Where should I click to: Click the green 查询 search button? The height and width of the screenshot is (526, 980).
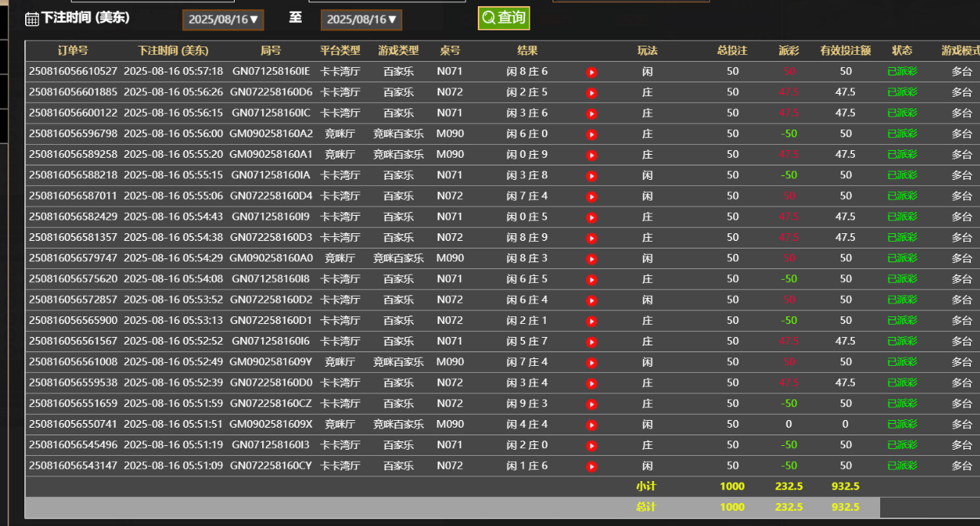tap(504, 18)
